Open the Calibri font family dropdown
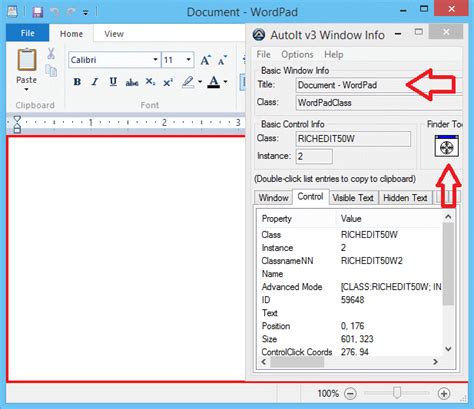 click(x=155, y=60)
